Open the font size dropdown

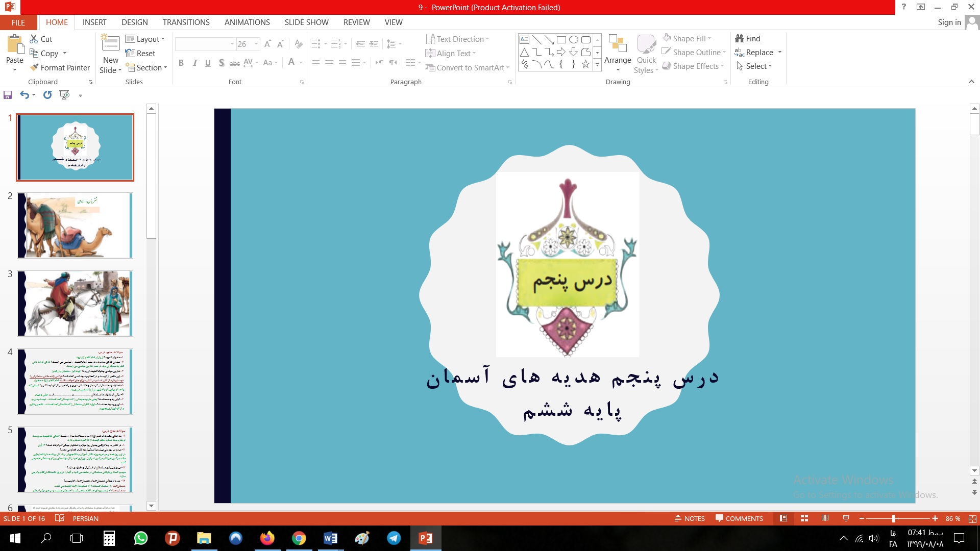[x=256, y=44]
